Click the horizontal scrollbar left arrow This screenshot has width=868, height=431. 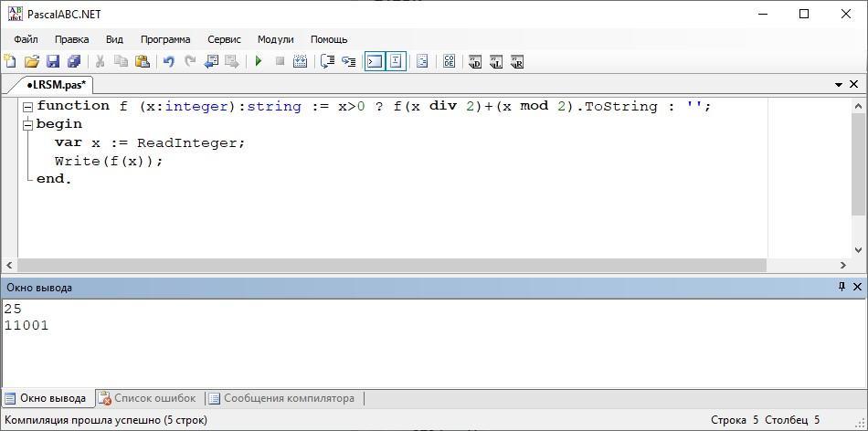9,265
